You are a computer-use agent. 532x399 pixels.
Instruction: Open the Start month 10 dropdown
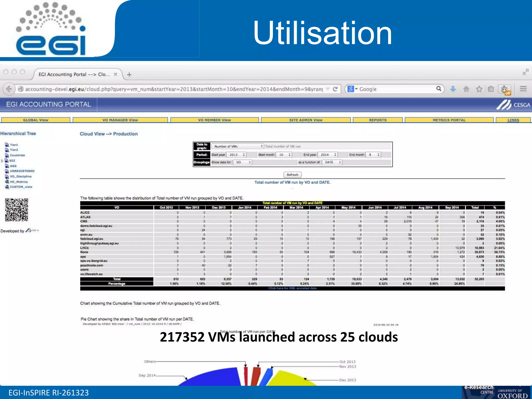click(x=284, y=155)
